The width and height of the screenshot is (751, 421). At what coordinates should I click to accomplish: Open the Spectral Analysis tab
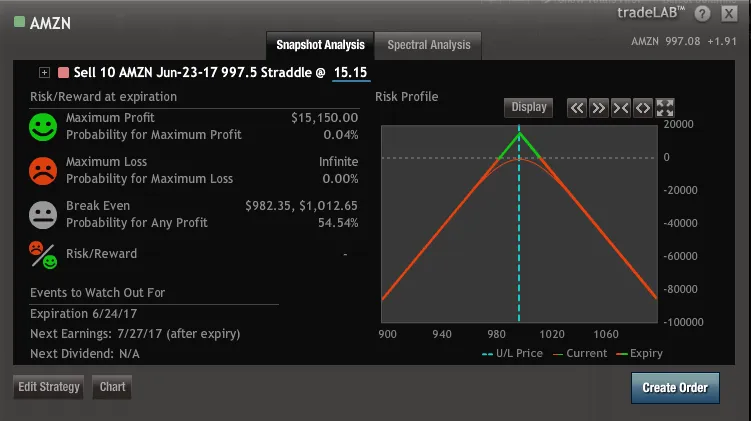(x=429, y=45)
